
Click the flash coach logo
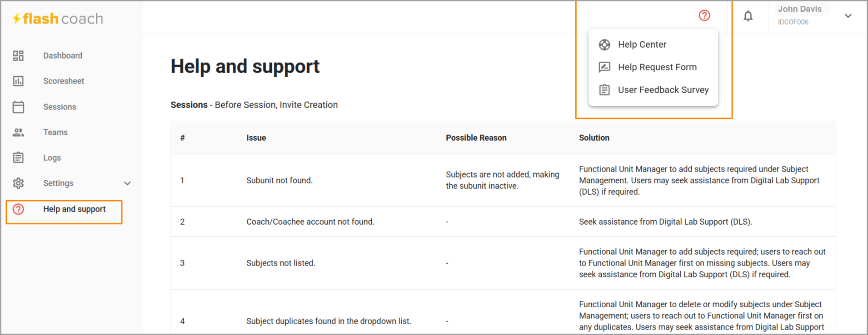[58, 19]
